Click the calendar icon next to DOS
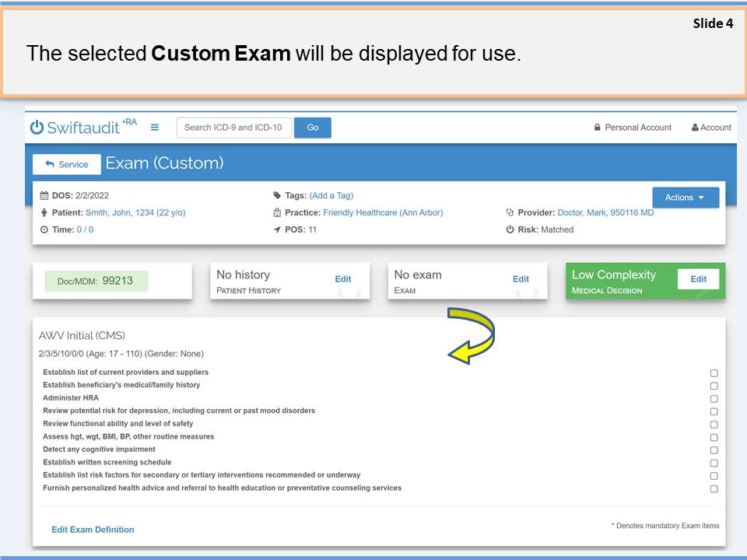The width and height of the screenshot is (747, 560). coord(44,196)
